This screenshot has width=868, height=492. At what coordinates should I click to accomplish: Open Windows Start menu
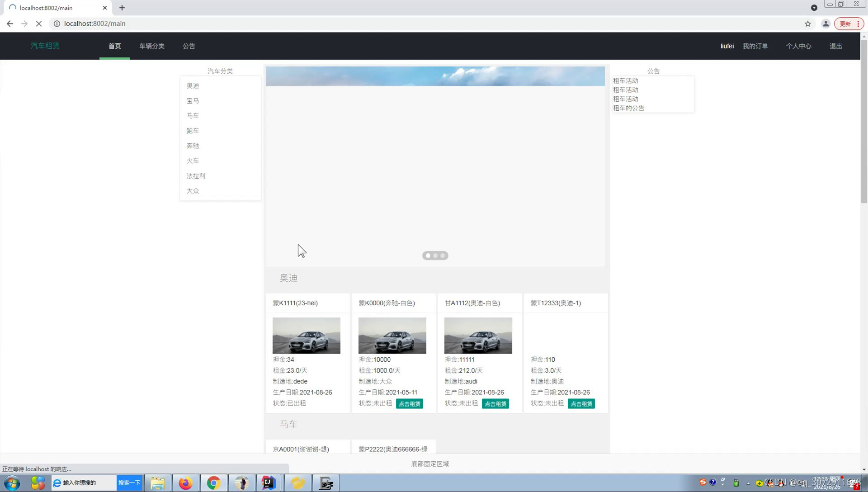[x=12, y=483]
